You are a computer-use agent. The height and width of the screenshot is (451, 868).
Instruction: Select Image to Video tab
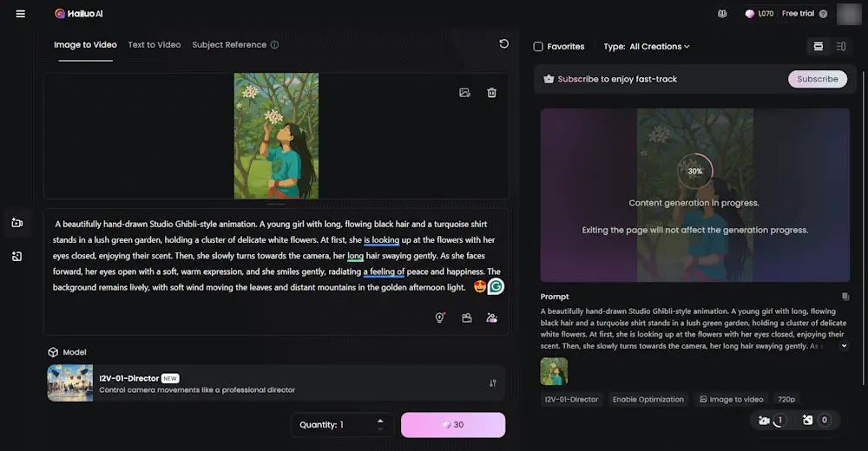click(x=85, y=45)
